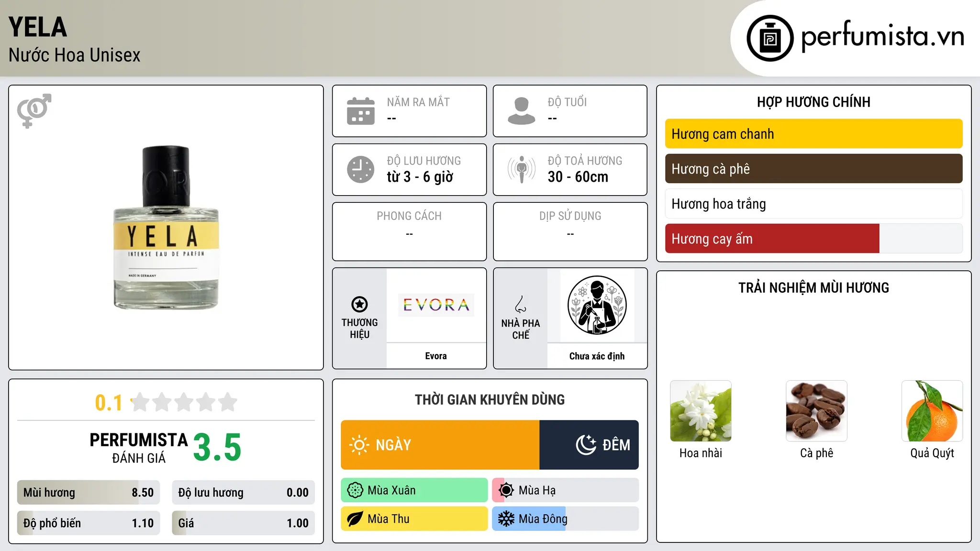Screen dimensions: 980x551
Task: Click the Phong cách style card
Action: (x=409, y=231)
